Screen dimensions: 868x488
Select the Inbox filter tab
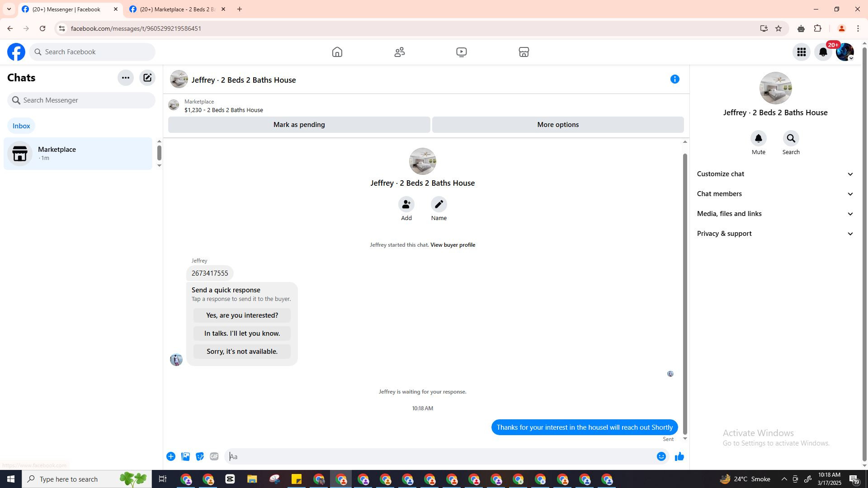(21, 126)
